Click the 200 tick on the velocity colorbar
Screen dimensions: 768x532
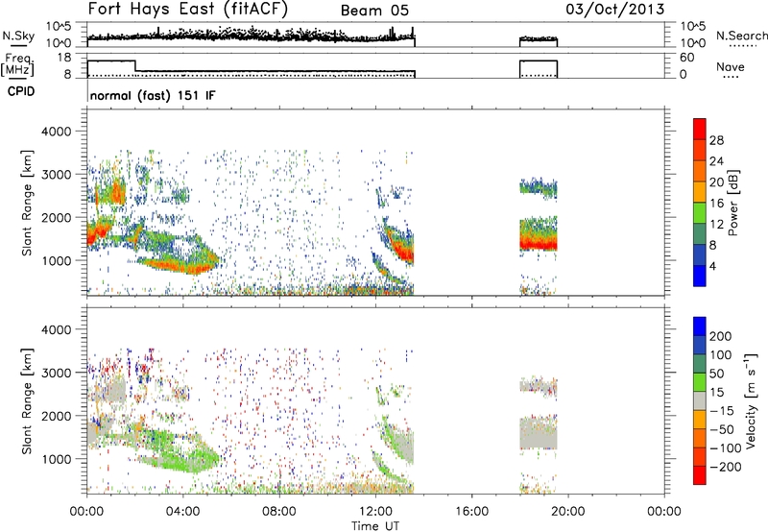pos(721,336)
